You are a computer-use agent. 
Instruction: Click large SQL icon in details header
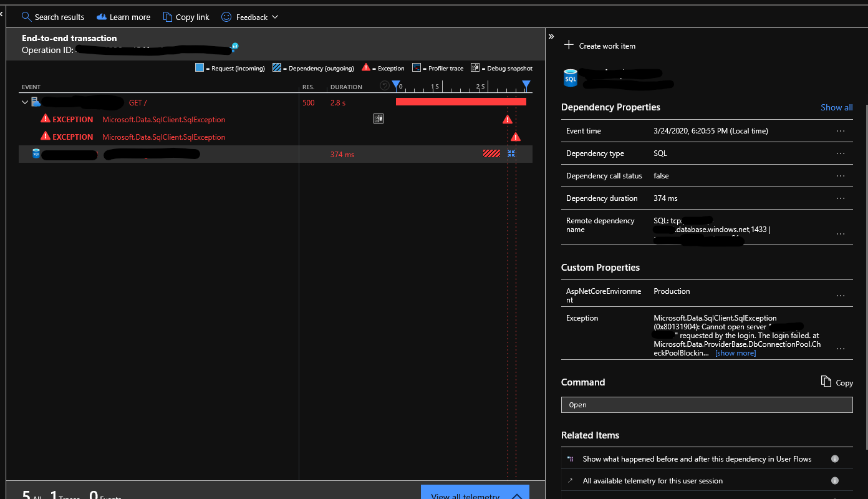coord(570,79)
